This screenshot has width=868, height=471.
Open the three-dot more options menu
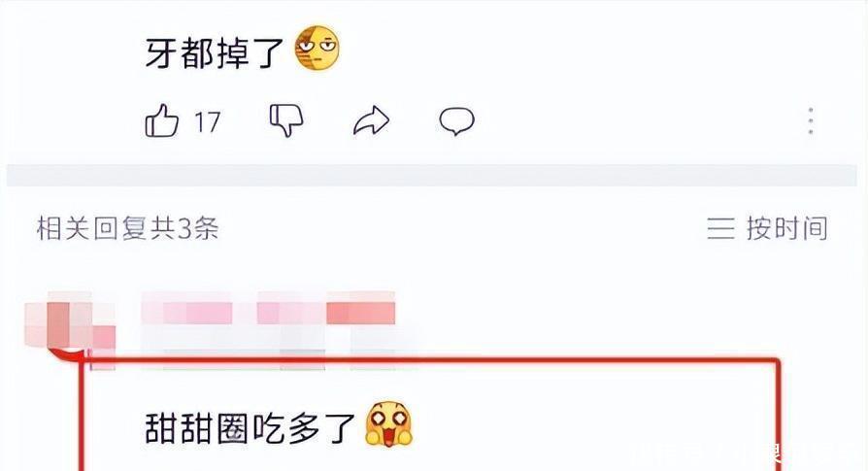point(811,120)
